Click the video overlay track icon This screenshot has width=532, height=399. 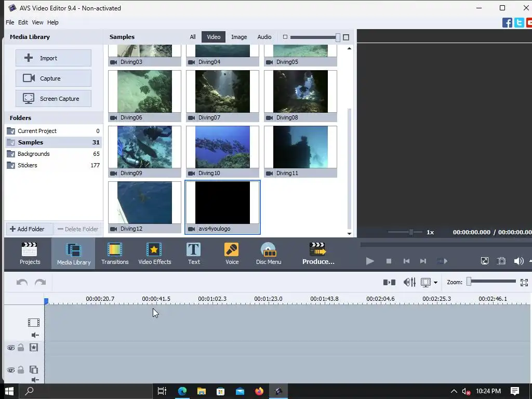pyautogui.click(x=34, y=369)
